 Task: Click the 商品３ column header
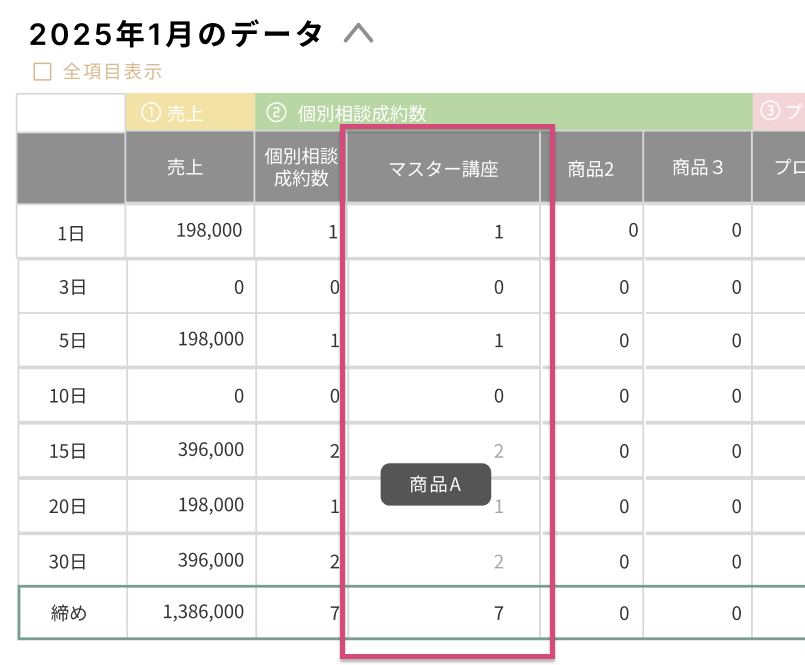pyautogui.click(x=697, y=168)
